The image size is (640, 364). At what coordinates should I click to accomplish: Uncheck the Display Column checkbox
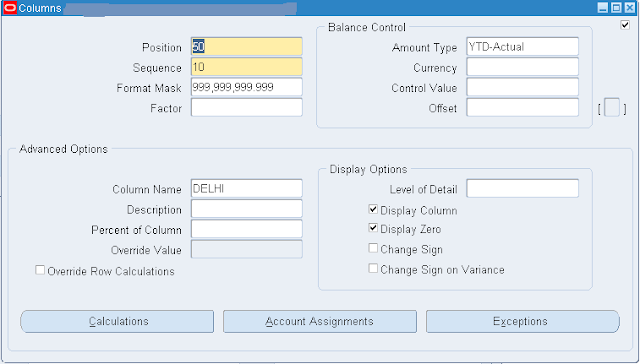pyautogui.click(x=373, y=209)
